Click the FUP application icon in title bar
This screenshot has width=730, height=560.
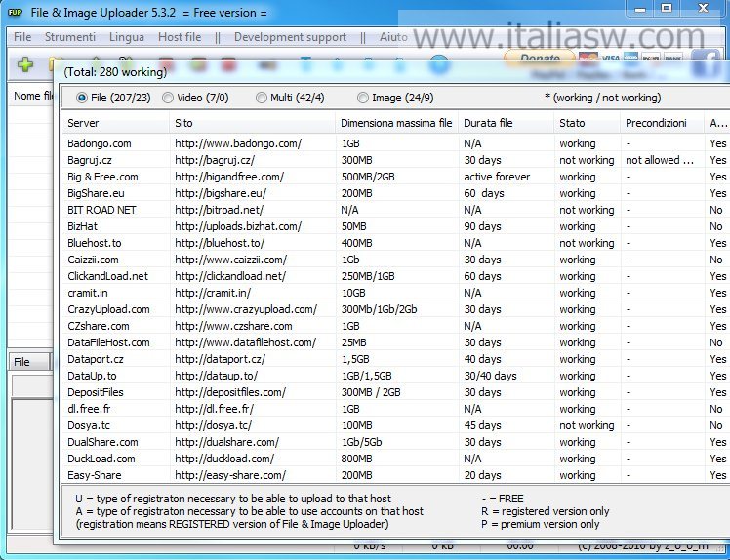click(x=15, y=13)
